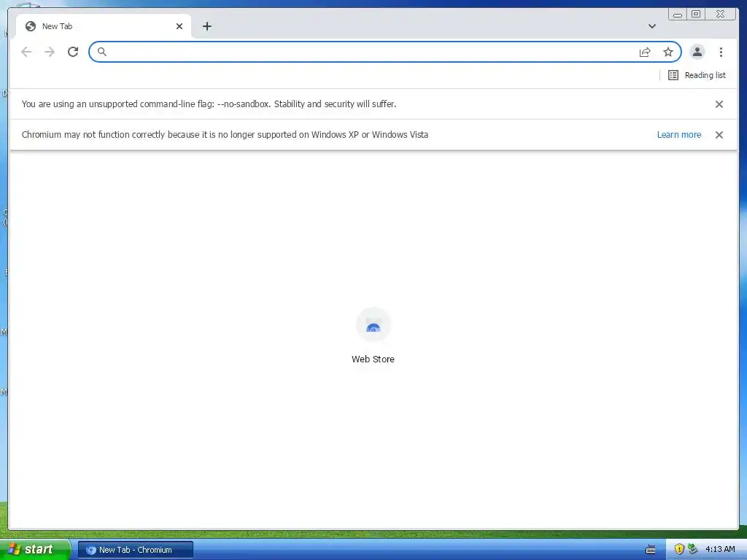Expand the tab search dropdown chevron
747x560 pixels.
(651, 26)
